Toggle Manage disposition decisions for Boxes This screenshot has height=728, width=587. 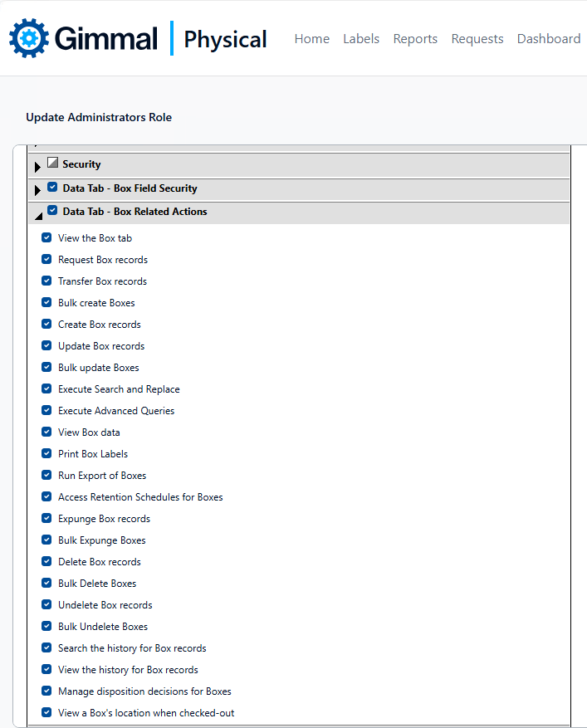[46, 691]
